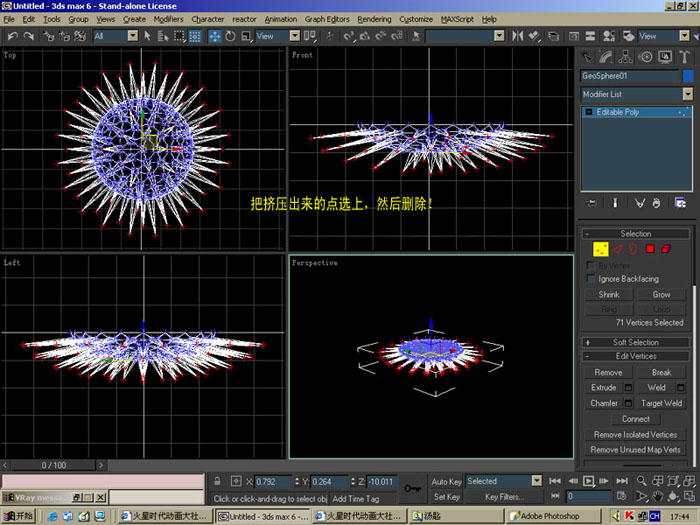This screenshot has width=700, height=525.
Task: Open the Graph Editors menu
Action: tap(327, 19)
